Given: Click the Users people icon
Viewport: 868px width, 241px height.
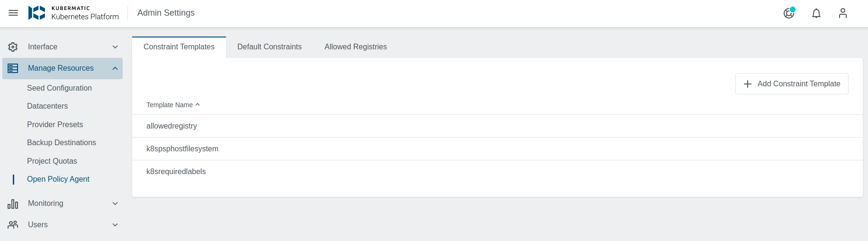Looking at the screenshot, I should [x=13, y=225].
